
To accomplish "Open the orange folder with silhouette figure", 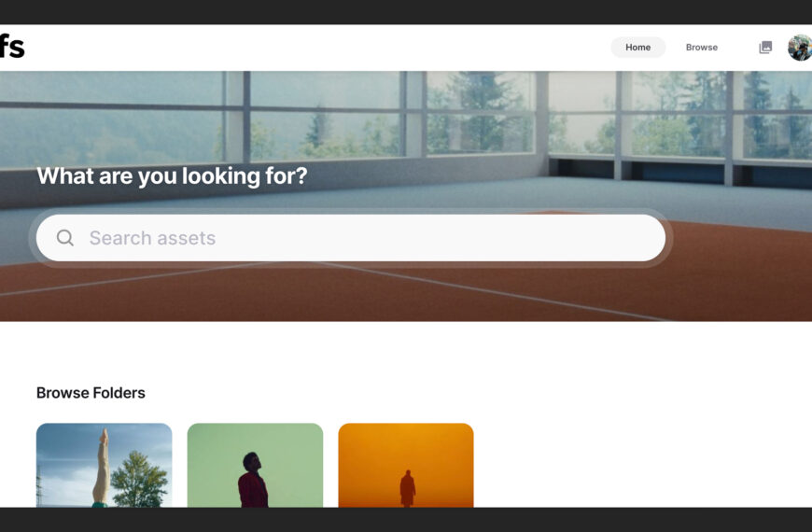I will (x=406, y=465).
